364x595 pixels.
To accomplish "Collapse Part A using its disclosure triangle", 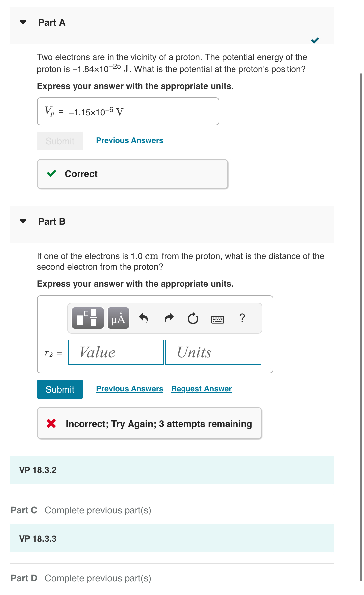I will pos(23,22).
